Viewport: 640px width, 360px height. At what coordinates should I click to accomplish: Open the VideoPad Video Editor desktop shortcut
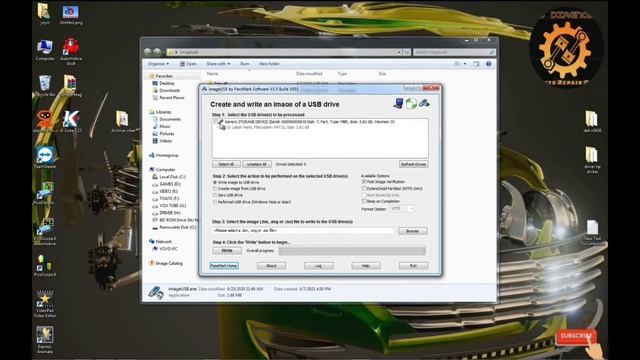[x=45, y=304]
